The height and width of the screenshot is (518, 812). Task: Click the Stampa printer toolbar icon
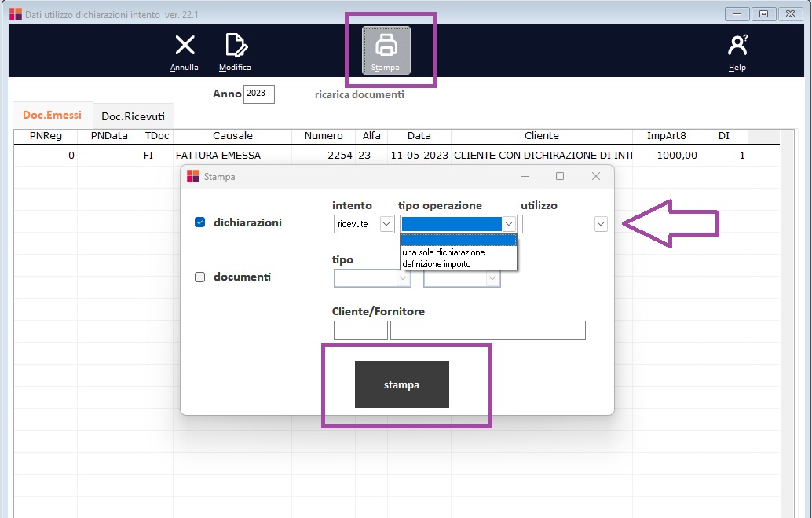pos(386,50)
